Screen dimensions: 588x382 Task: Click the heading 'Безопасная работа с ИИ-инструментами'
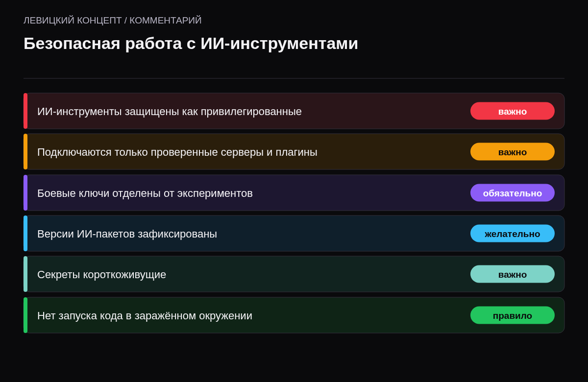pyautogui.click(x=191, y=44)
